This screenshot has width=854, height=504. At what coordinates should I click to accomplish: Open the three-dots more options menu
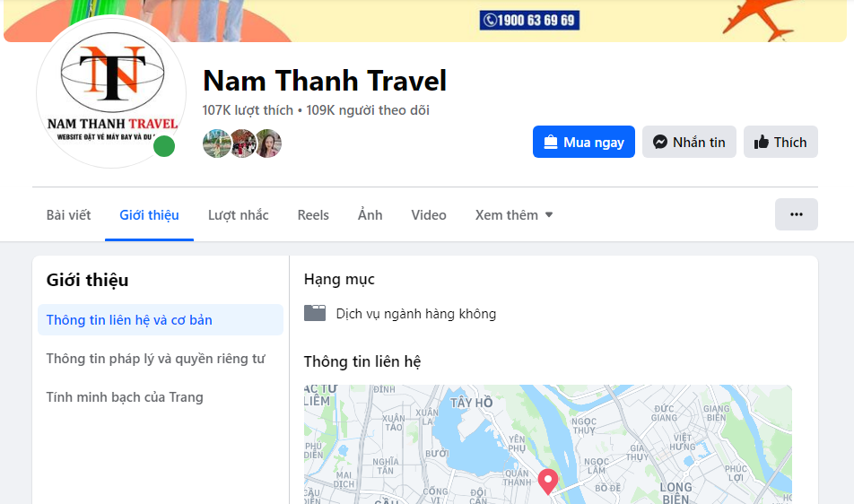(797, 214)
